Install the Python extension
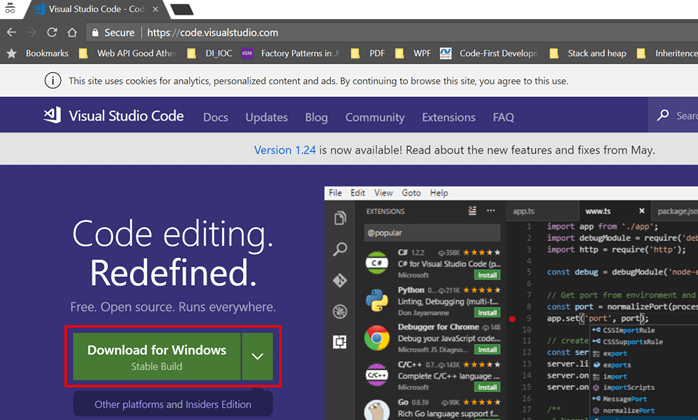Viewport: 698px width, 420px height. point(487,313)
